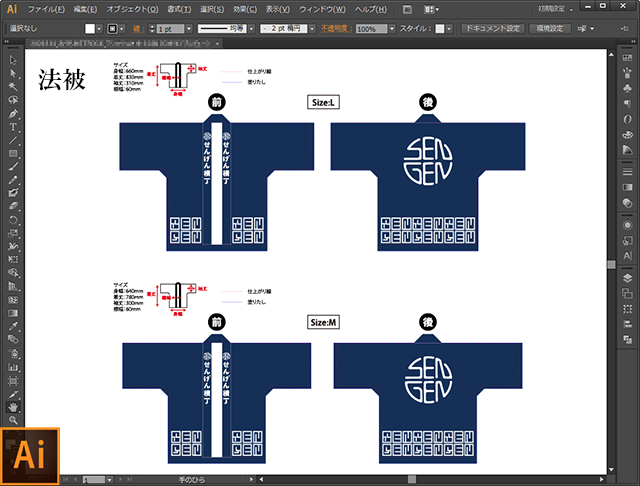Select the Direct Selection tool
Image resolution: width=640 pixels, height=486 pixels.
(13, 73)
